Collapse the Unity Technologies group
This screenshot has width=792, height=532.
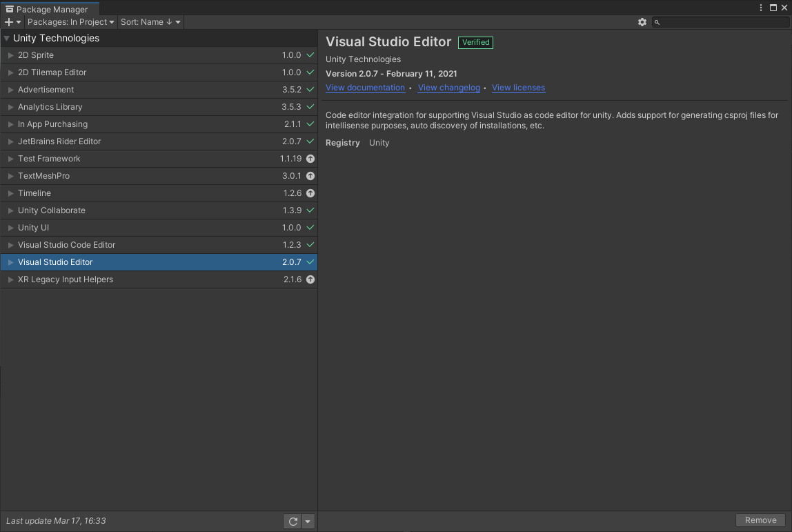(x=7, y=39)
